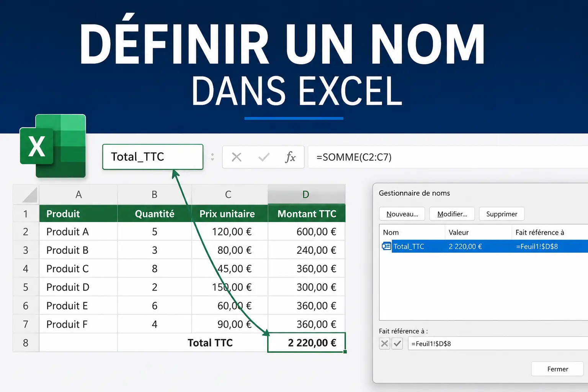Click the cancel X in formula bar
This screenshot has height=392, width=588.
tap(237, 157)
